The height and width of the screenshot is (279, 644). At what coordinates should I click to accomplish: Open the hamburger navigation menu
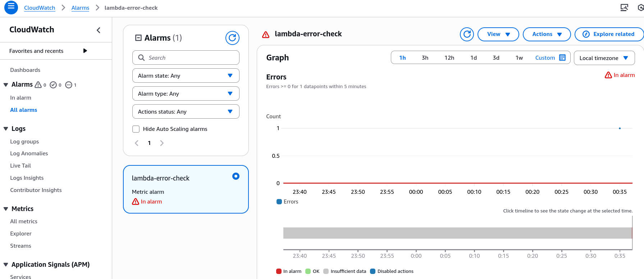(11, 7)
